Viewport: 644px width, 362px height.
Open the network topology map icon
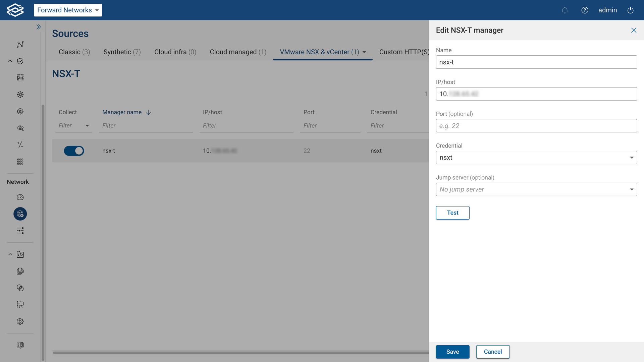pyautogui.click(x=20, y=44)
